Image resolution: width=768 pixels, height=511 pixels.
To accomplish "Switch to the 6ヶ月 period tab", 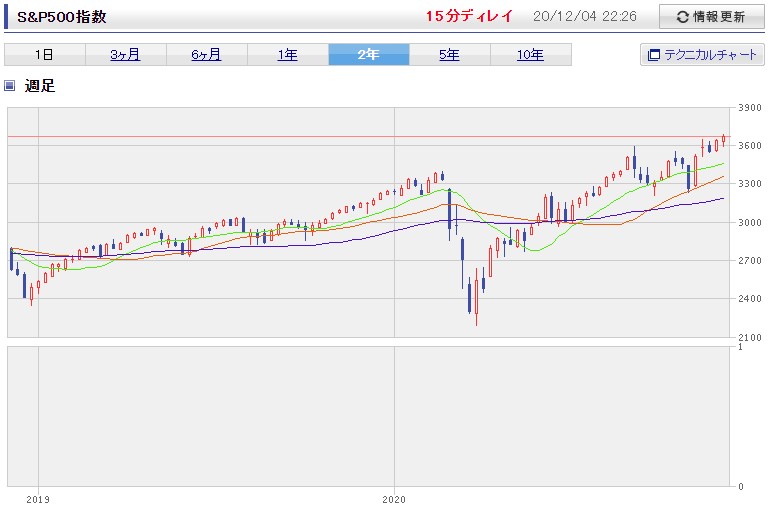I will pos(206,54).
